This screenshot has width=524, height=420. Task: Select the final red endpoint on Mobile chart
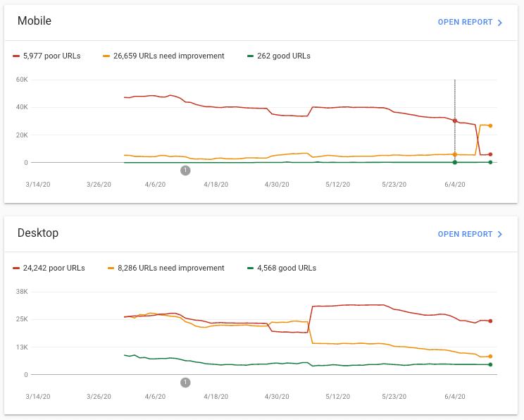click(490, 154)
